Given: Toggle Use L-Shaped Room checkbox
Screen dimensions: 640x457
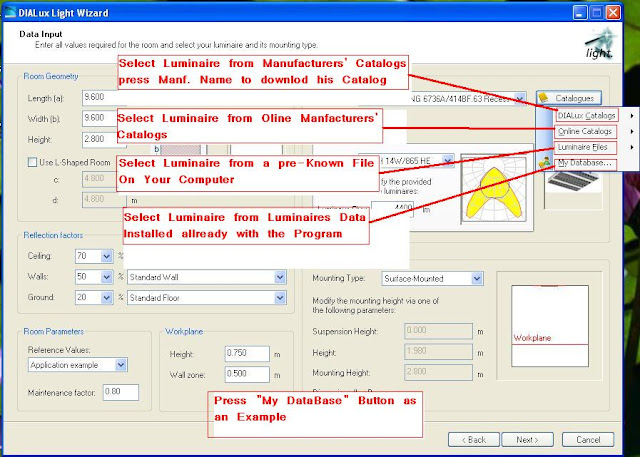Looking at the screenshot, I should (32, 162).
